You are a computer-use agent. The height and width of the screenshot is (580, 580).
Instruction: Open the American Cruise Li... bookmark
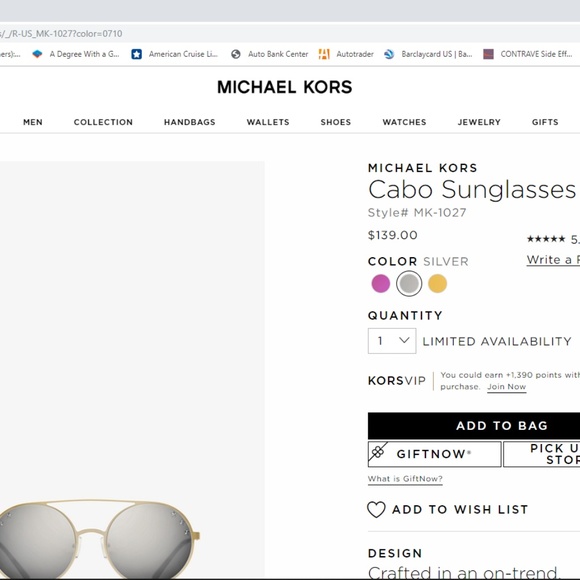pos(175,54)
